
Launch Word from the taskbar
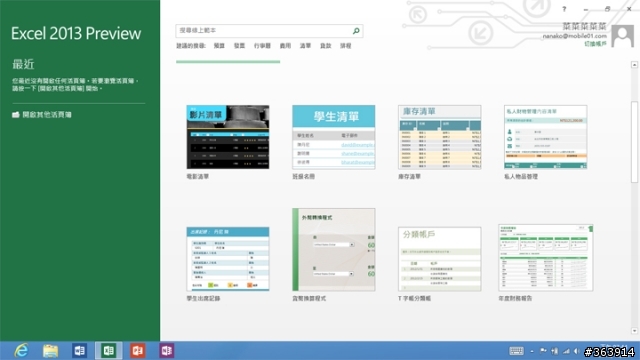(79, 351)
